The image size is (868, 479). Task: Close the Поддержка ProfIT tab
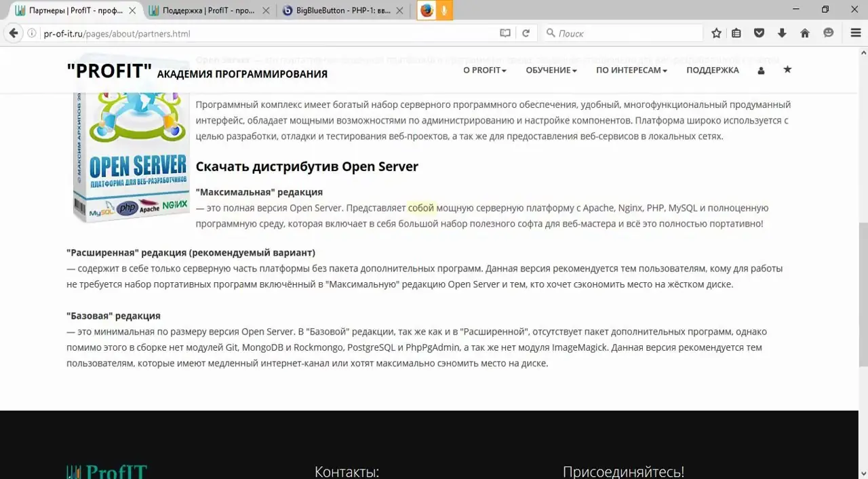pyautogui.click(x=265, y=10)
